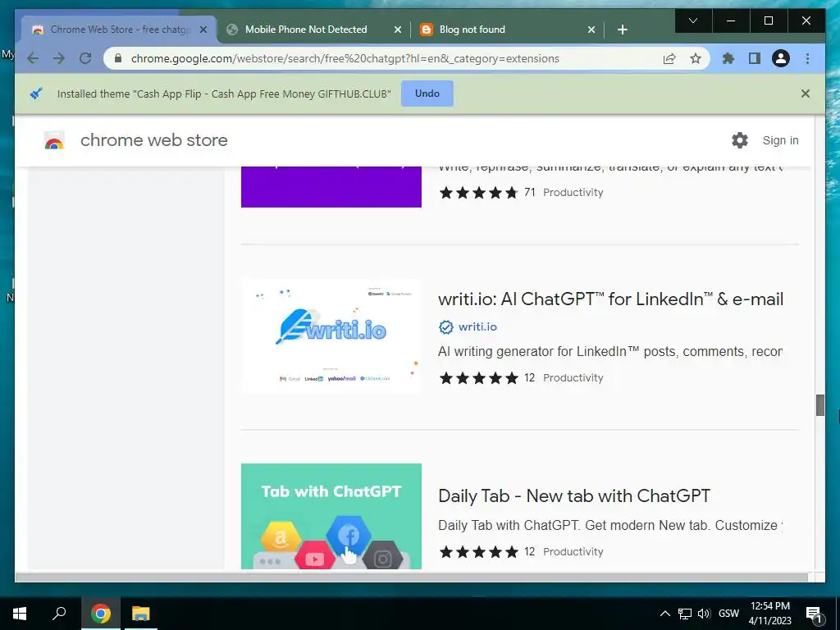The height and width of the screenshot is (630, 840).
Task: Click Productivity category of Daily Tab
Action: click(573, 552)
